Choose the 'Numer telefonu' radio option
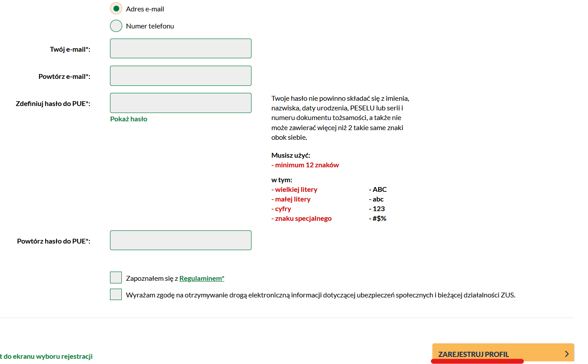Image resolution: width=588 pixels, height=364 pixels. pyautogui.click(x=116, y=26)
